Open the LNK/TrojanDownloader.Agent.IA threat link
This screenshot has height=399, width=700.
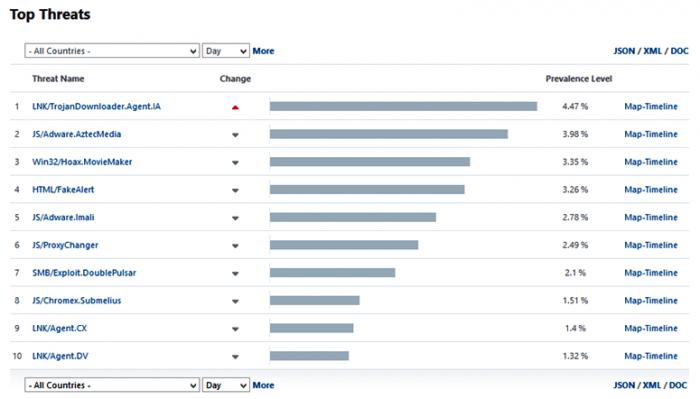click(96, 106)
